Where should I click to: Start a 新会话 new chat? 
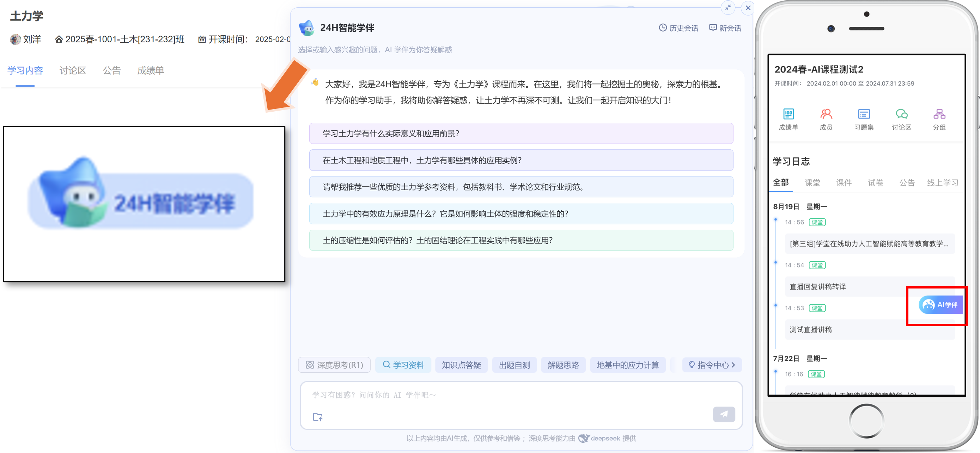coord(725,28)
